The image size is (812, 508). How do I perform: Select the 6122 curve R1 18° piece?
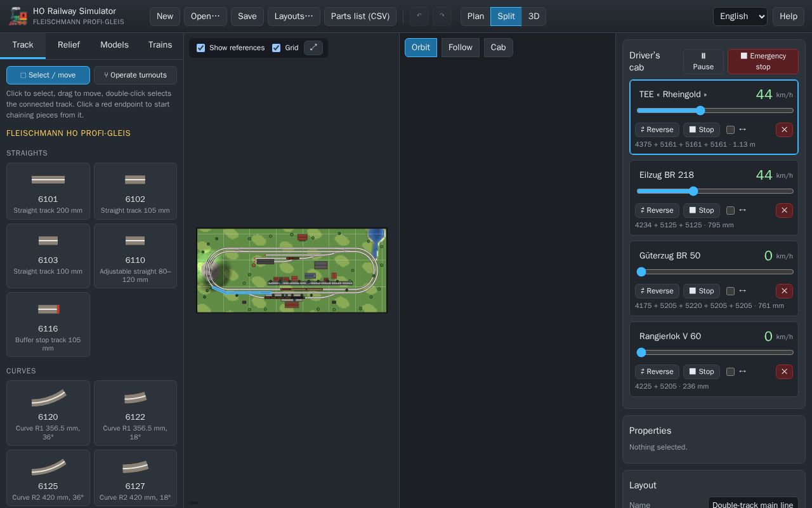135,413
